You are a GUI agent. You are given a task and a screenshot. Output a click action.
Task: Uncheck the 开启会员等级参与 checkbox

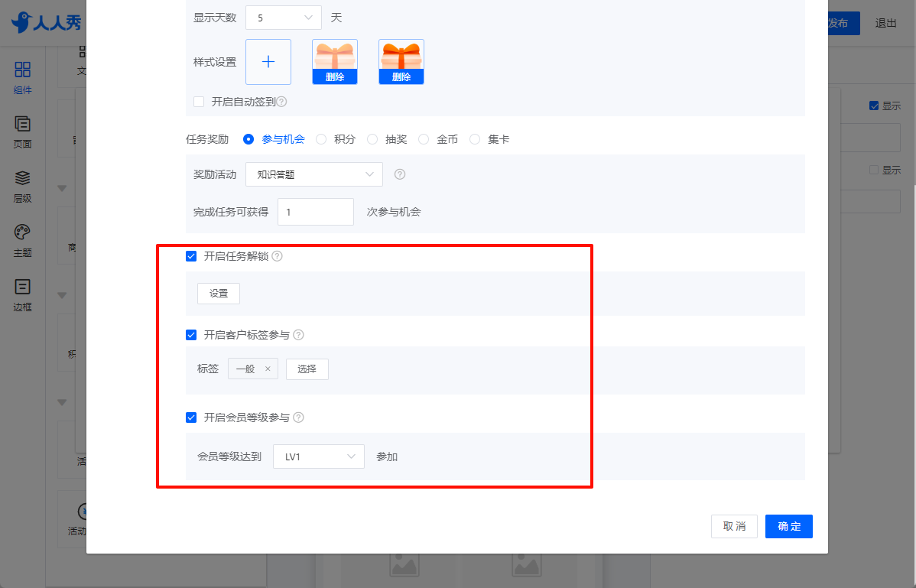point(191,417)
